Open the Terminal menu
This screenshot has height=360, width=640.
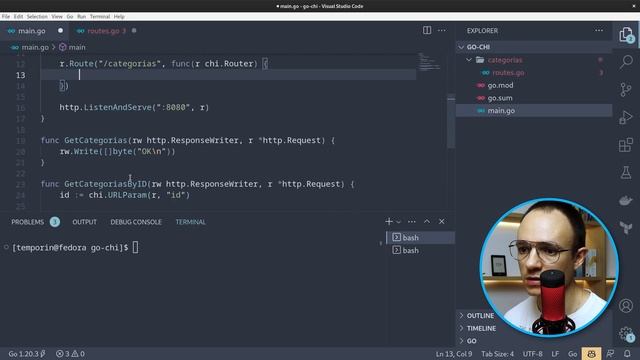click(x=100, y=17)
